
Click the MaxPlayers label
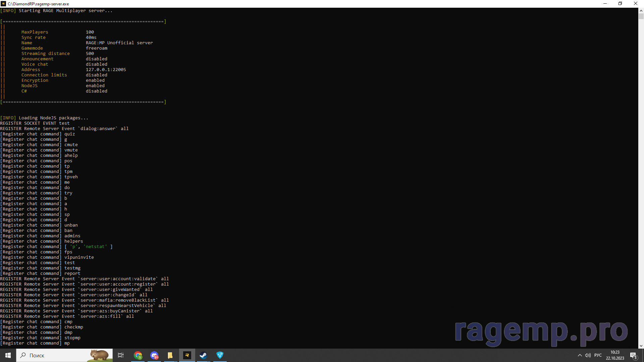pos(35,32)
